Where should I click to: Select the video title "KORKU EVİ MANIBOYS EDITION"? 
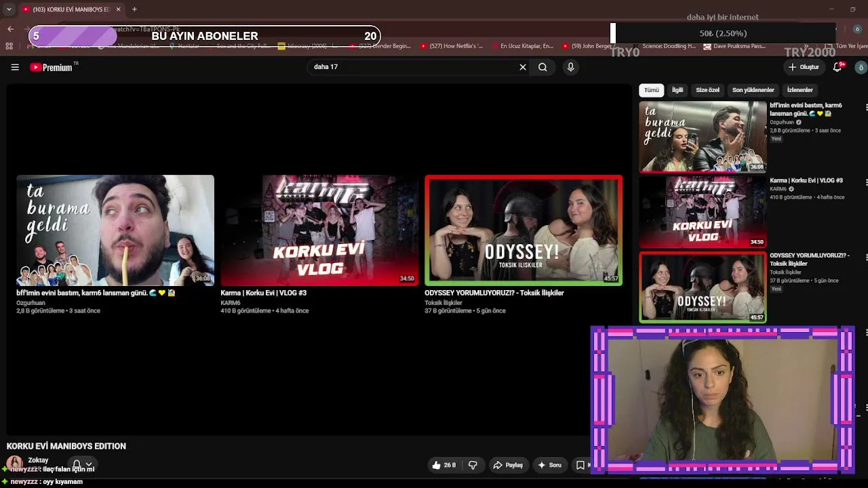point(66,446)
